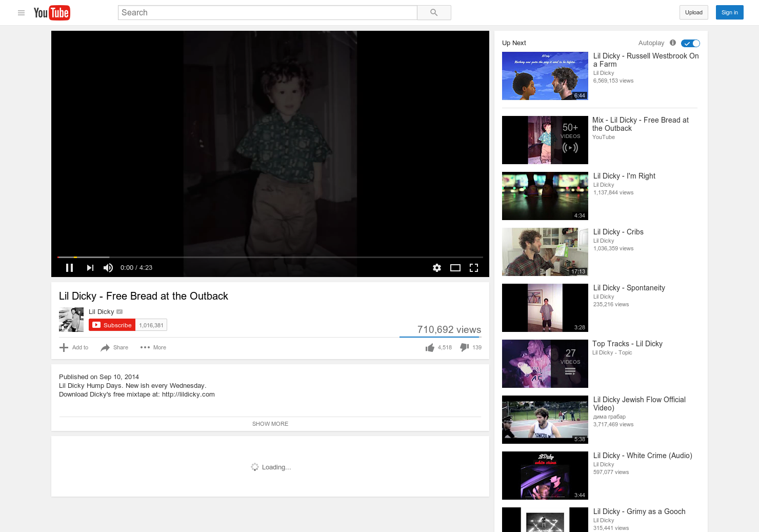
Task: Click the 1,016,381 subscriber count
Action: pos(151,325)
